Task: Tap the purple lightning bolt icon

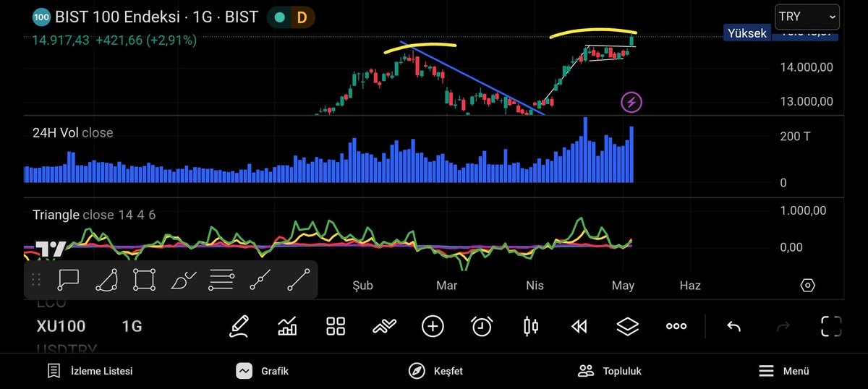Action: [631, 102]
